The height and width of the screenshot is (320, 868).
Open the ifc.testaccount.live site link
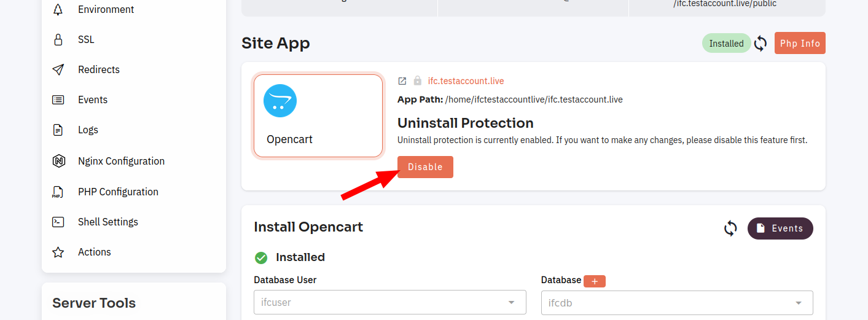[x=466, y=81]
